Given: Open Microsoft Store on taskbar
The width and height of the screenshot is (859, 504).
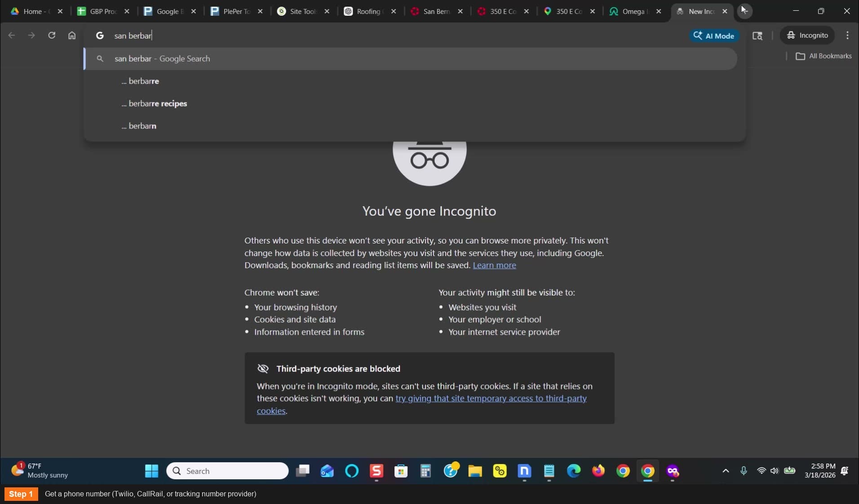Looking at the screenshot, I should (x=401, y=471).
